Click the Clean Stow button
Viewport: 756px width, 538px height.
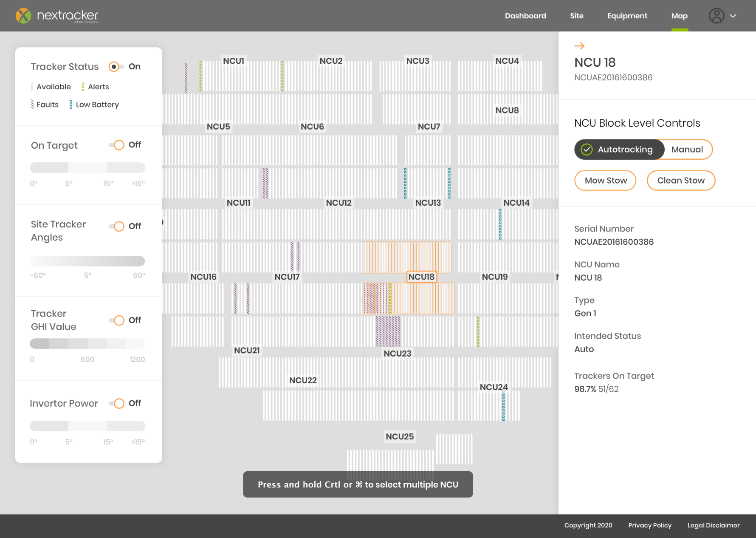pyautogui.click(x=681, y=181)
